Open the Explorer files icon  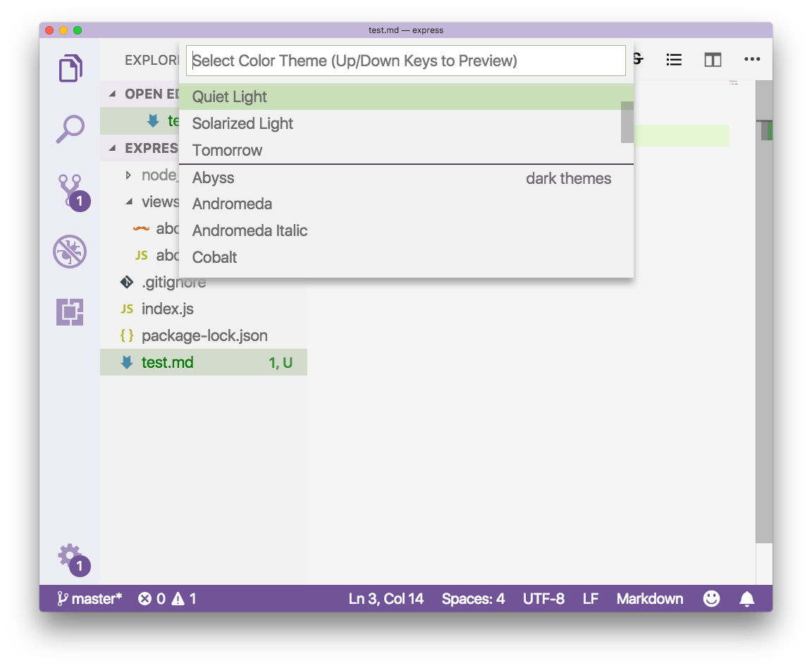point(70,68)
